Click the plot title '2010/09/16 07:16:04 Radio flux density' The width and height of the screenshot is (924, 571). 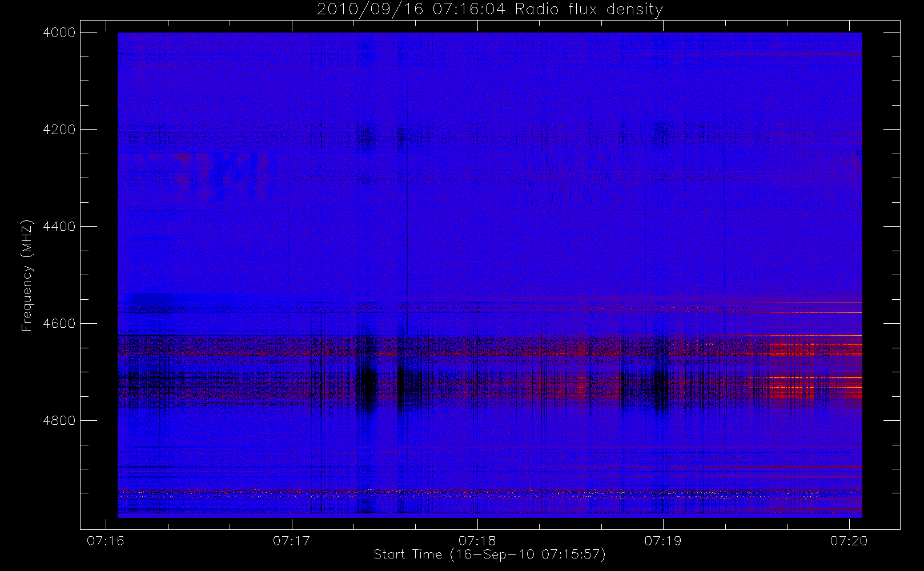coord(490,10)
